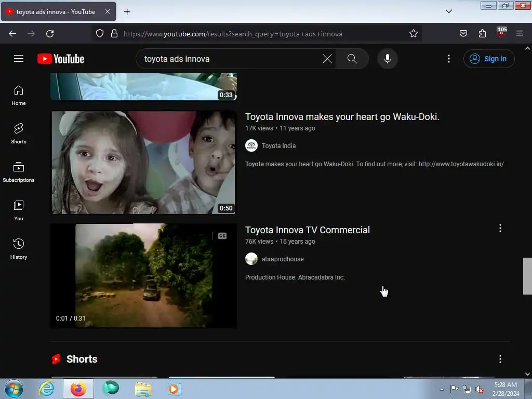Open Subscriptions in the sidebar

[x=19, y=172]
